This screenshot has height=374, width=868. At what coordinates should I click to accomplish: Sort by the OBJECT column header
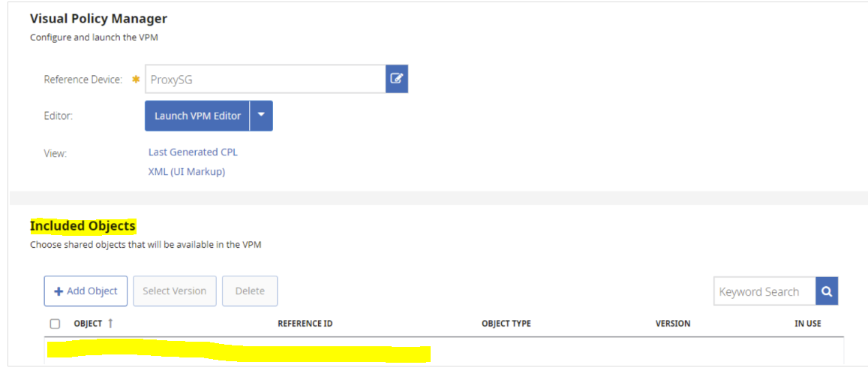88,324
